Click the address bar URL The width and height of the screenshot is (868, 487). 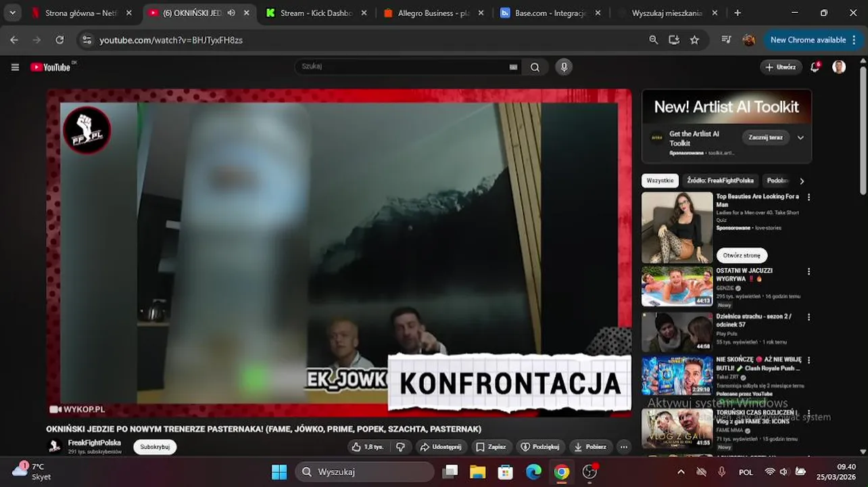(x=171, y=40)
